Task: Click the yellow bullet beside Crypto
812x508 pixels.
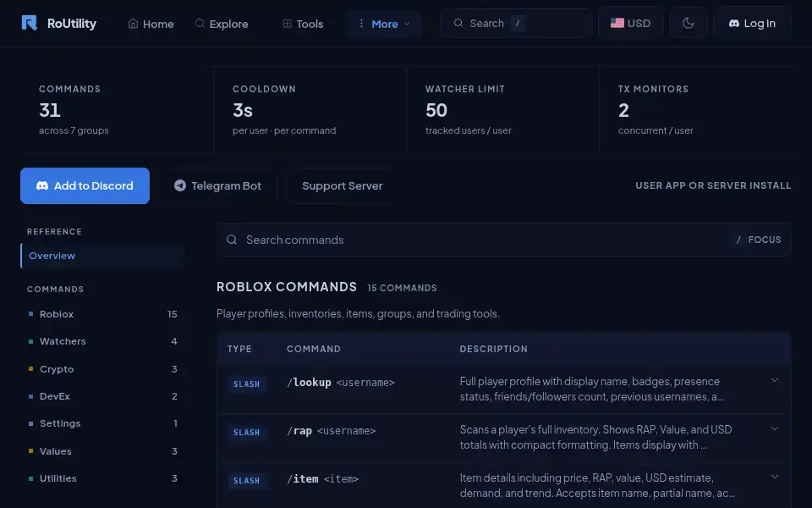Action: [30, 368]
